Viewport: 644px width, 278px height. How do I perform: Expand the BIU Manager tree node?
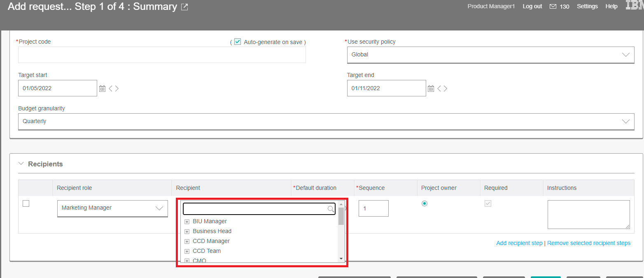click(187, 222)
